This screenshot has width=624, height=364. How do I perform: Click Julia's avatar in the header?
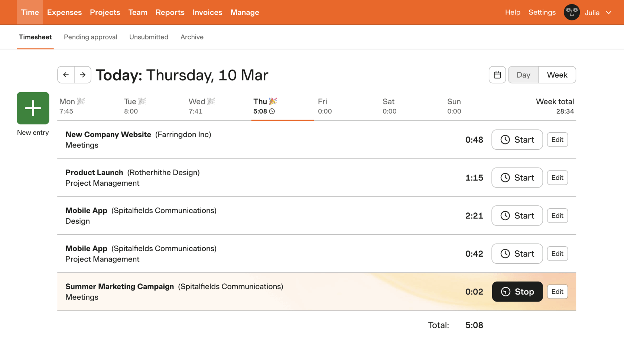coord(572,12)
